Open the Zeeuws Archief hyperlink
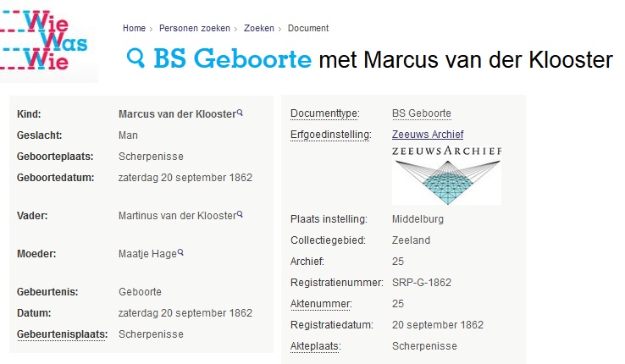 tap(428, 135)
